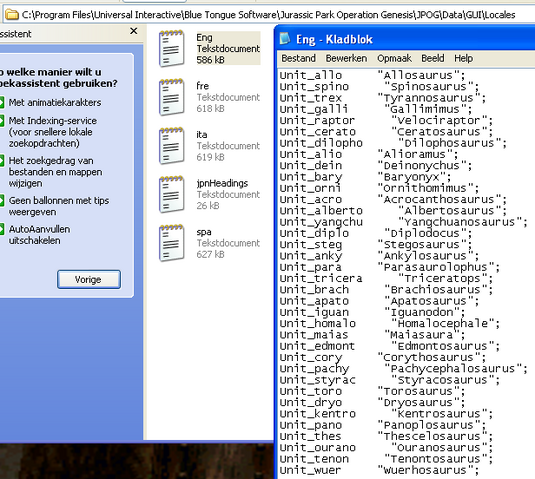Click the green arrow beside Met animatiekarakters
The width and height of the screenshot is (535, 479).
[2, 102]
